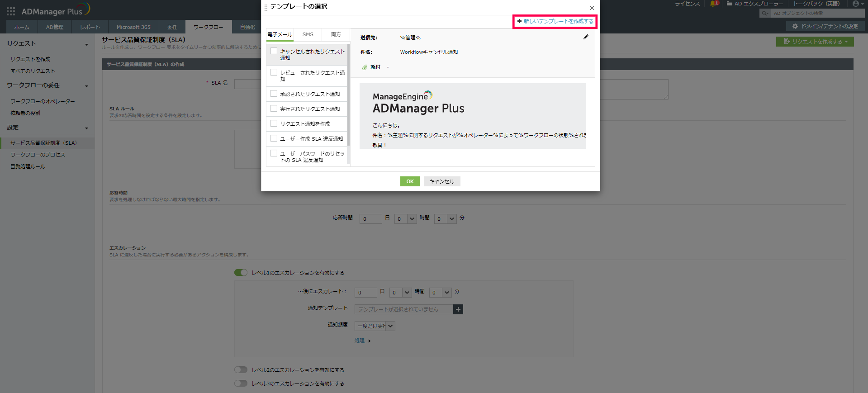Click the gear icon in ドメイン/テナントの設定
The image size is (868, 393).
click(795, 26)
